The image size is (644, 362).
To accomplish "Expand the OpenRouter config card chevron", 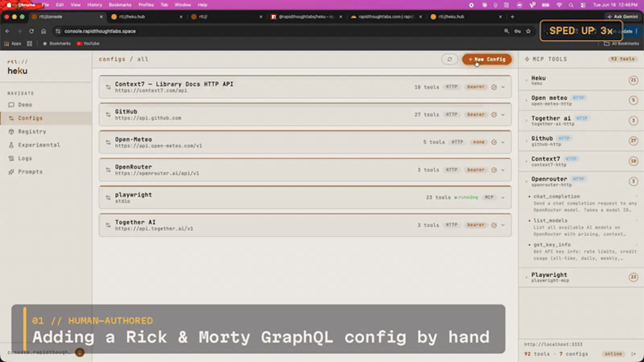I will pyautogui.click(x=503, y=170).
